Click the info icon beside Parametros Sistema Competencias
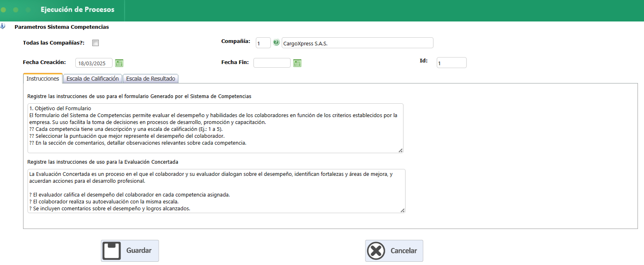 (3, 26)
